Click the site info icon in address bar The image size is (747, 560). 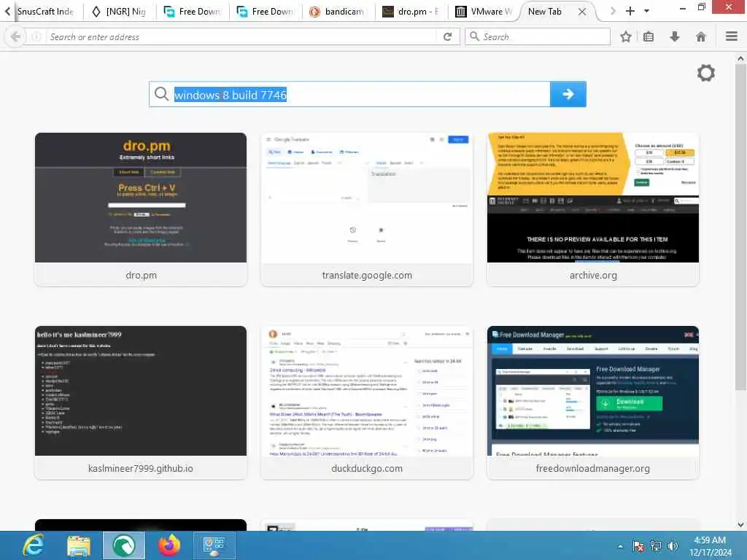pyautogui.click(x=36, y=36)
